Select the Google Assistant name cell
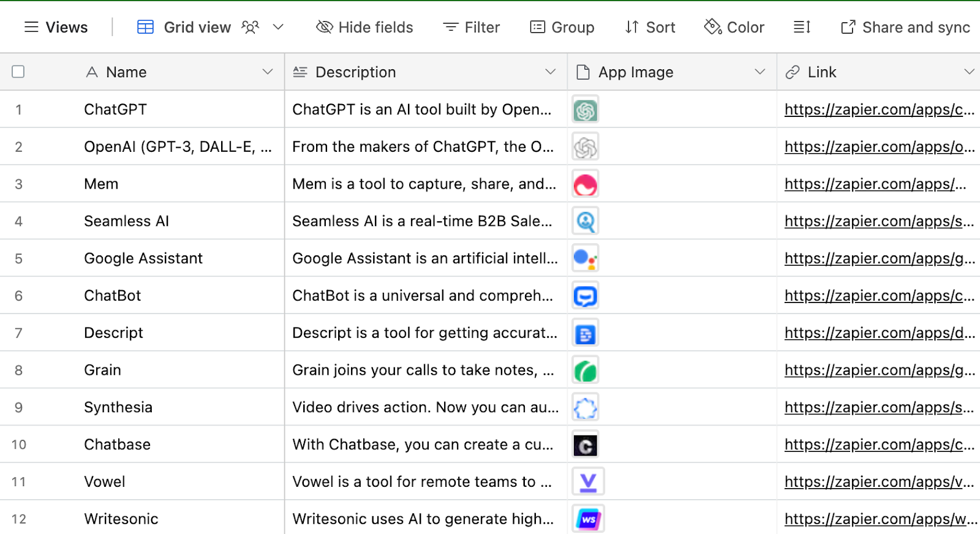 (143, 258)
